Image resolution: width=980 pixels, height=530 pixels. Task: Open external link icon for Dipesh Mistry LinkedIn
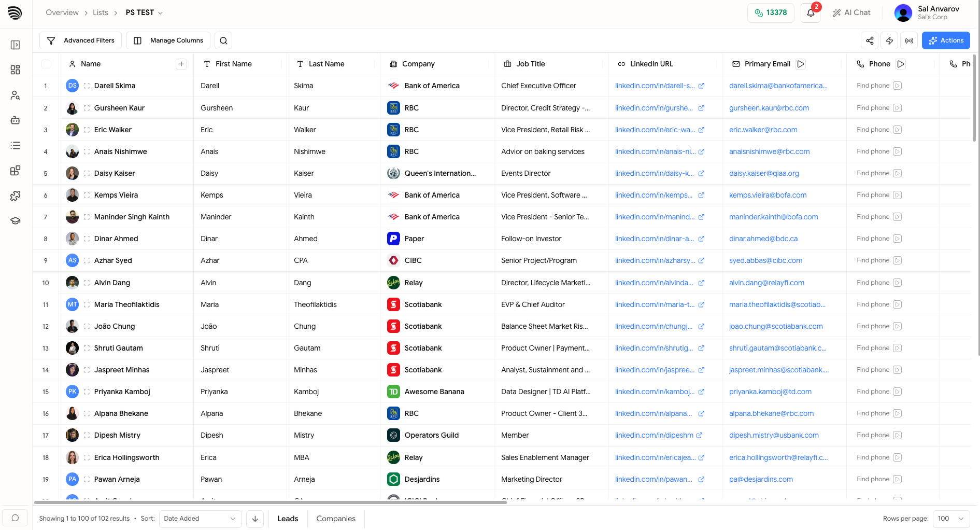coord(699,435)
